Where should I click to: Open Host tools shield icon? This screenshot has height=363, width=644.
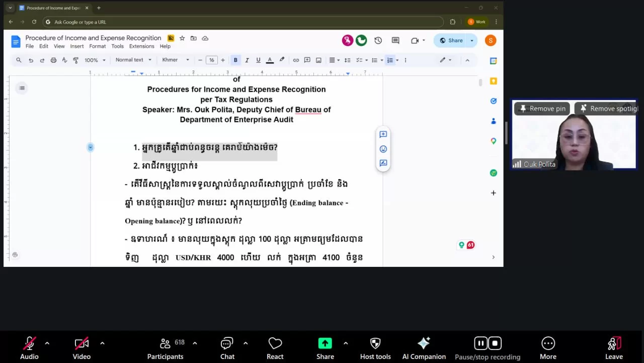tap(375, 344)
